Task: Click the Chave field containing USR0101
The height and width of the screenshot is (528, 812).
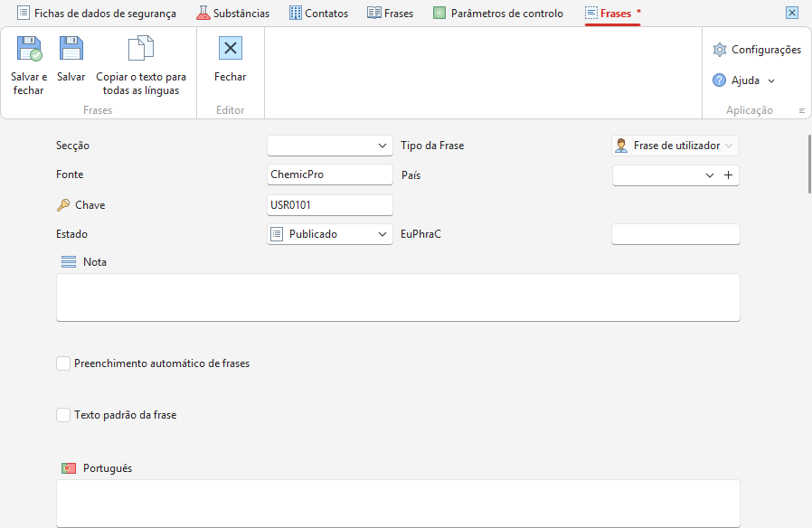Action: tap(330, 205)
